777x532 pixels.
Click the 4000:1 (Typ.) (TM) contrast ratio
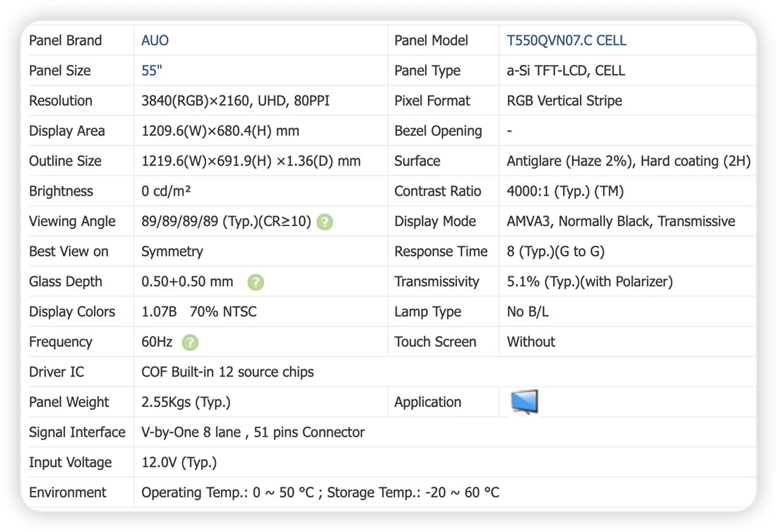[x=565, y=191]
